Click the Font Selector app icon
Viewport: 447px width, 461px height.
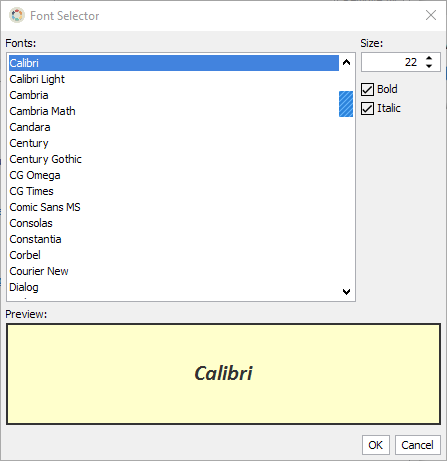[x=17, y=15]
